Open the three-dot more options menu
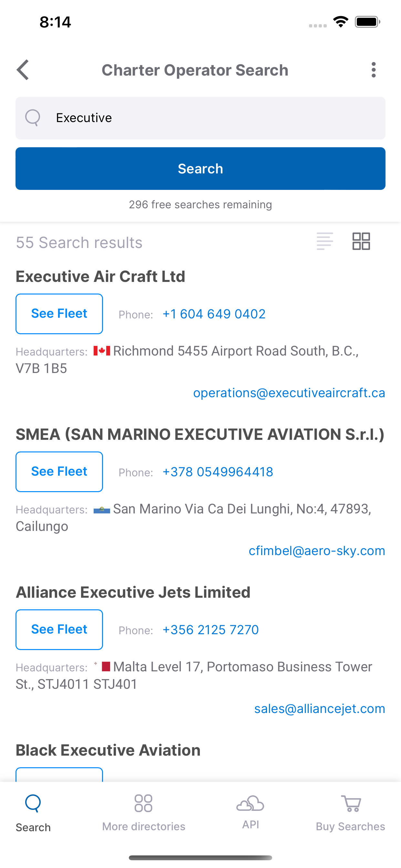 [373, 70]
